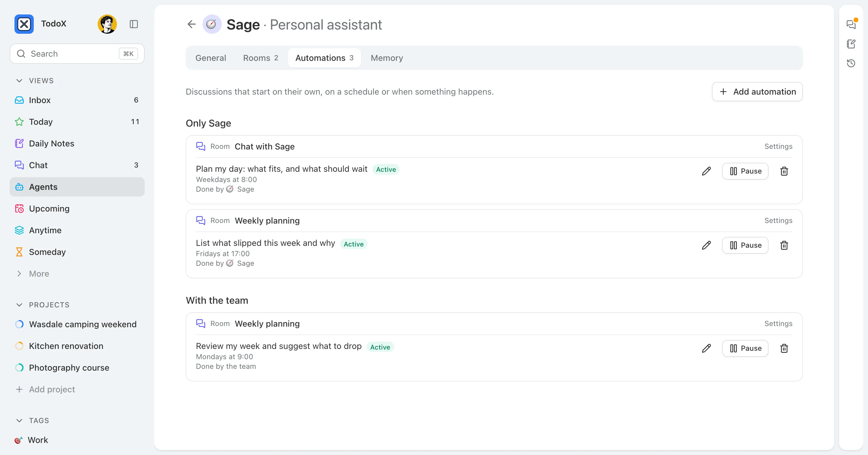Open the notes icon in right rail
Screen dimensions: 868x455
(851, 44)
